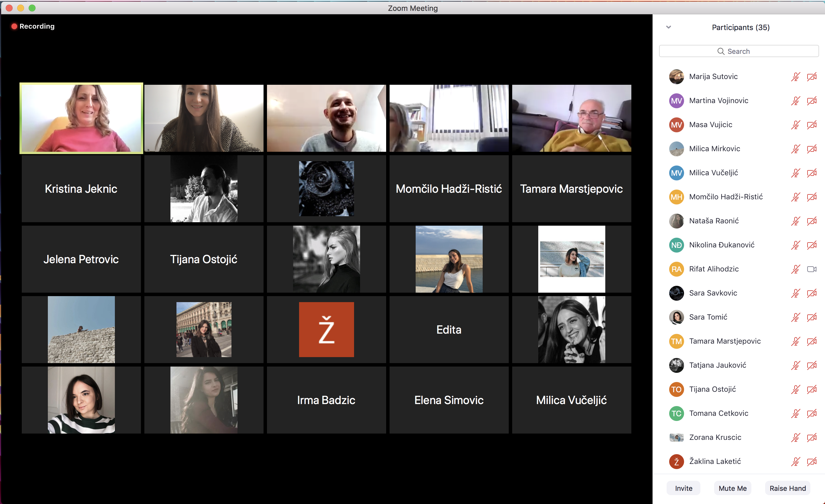
Task: Click Tamara Marstjepovic's camera-off icon in list
Action: point(812,341)
